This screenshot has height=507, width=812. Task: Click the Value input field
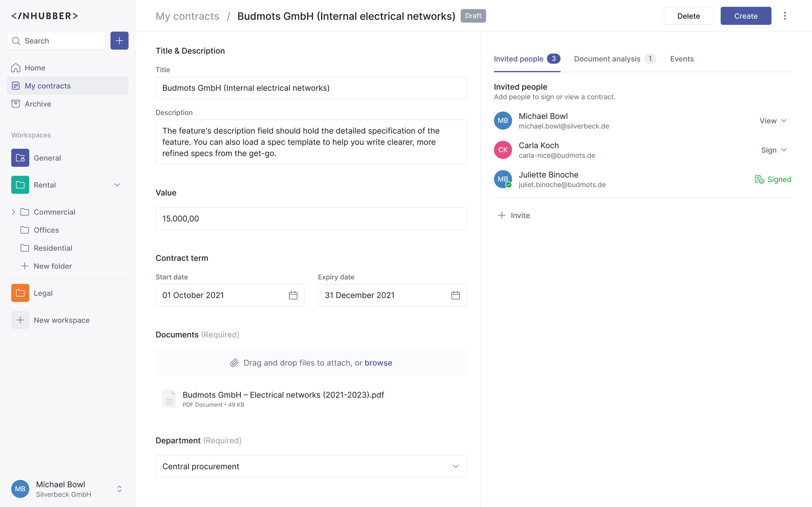311,218
